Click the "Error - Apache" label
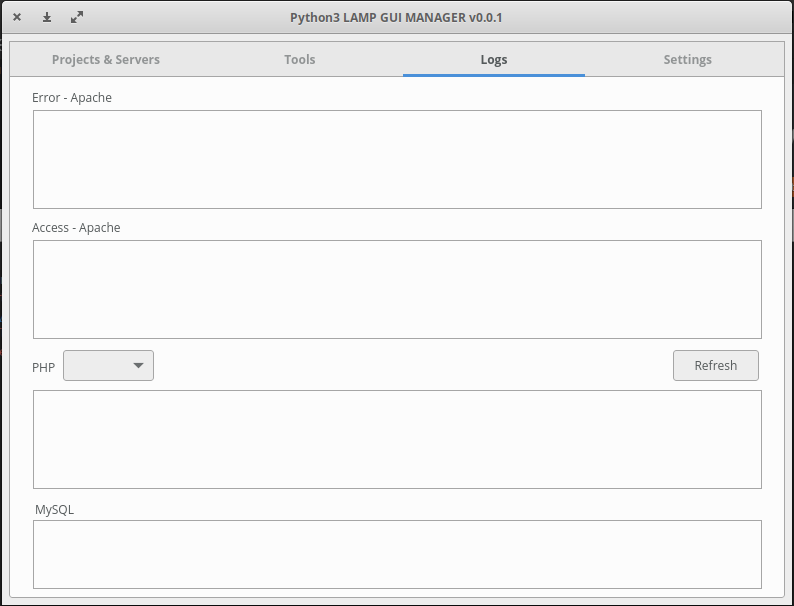Image resolution: width=794 pixels, height=606 pixels. pos(72,98)
